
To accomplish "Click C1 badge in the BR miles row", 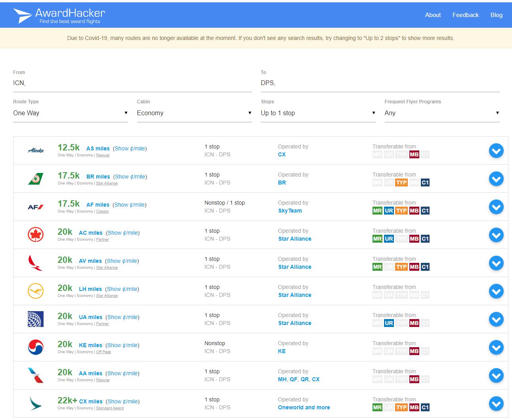I will (x=425, y=182).
